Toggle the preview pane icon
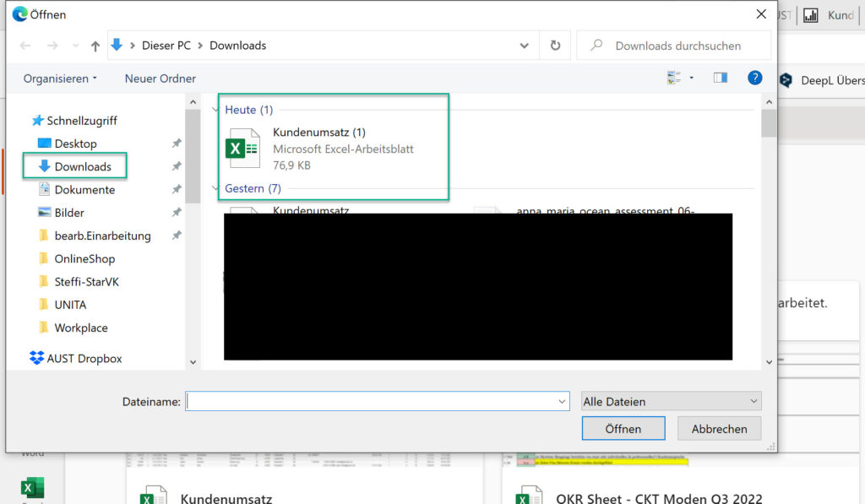Screen dimensions: 865x504 [x=721, y=78]
